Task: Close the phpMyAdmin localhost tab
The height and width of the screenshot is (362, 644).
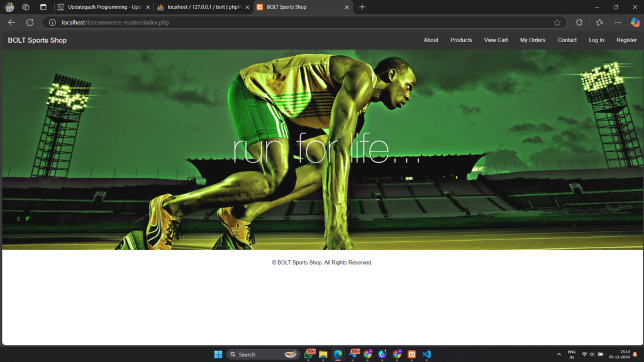Action: (x=247, y=7)
